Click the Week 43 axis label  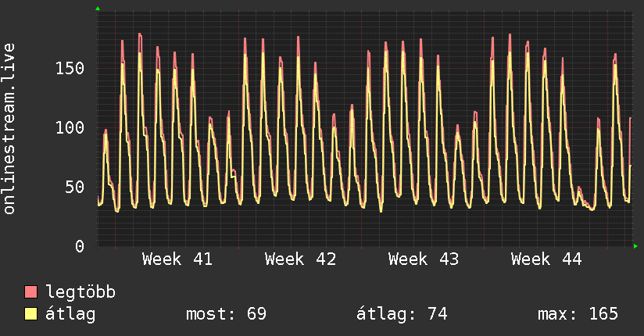pos(424,259)
